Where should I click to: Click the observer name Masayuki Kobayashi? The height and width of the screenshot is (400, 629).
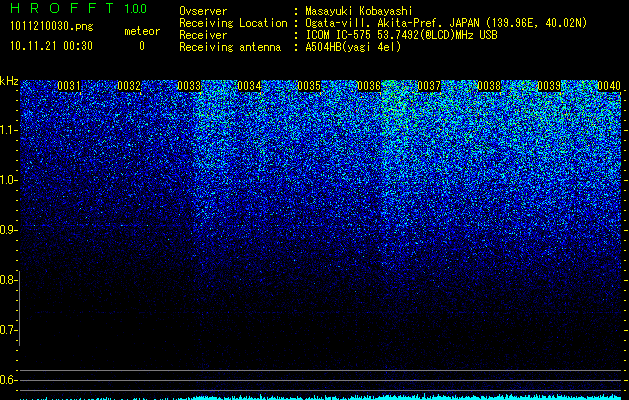pyautogui.click(x=359, y=11)
